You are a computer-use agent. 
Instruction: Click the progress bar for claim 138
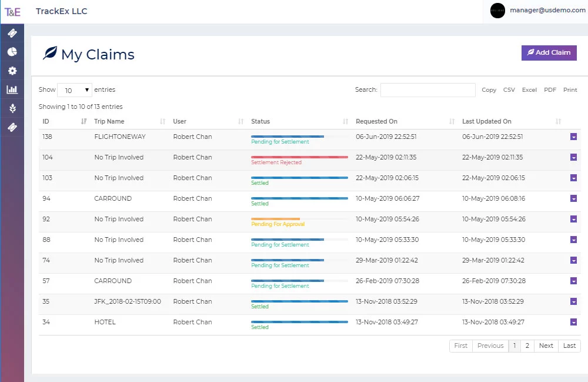300,137
